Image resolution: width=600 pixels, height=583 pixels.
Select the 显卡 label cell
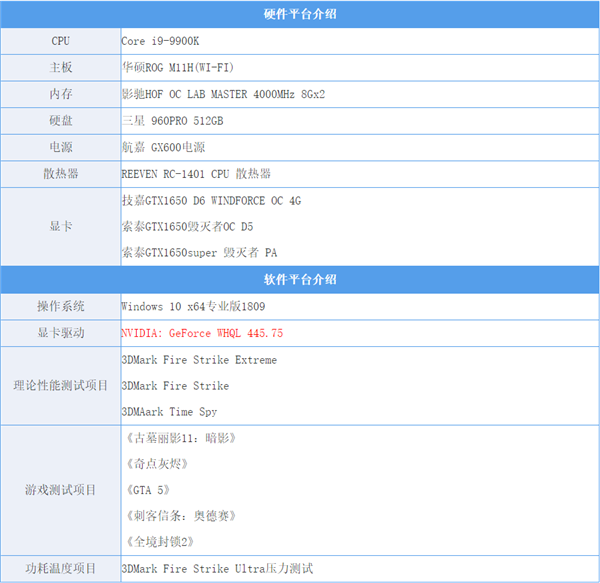60,226
